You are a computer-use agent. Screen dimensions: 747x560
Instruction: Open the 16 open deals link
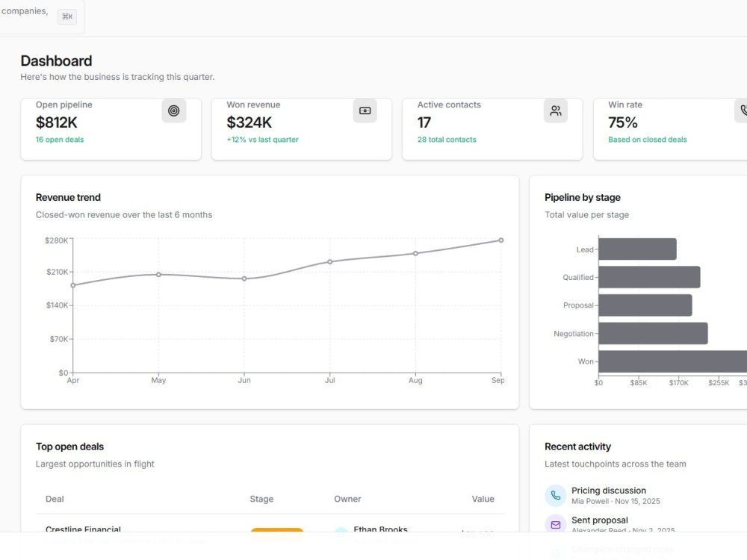pyautogui.click(x=60, y=140)
